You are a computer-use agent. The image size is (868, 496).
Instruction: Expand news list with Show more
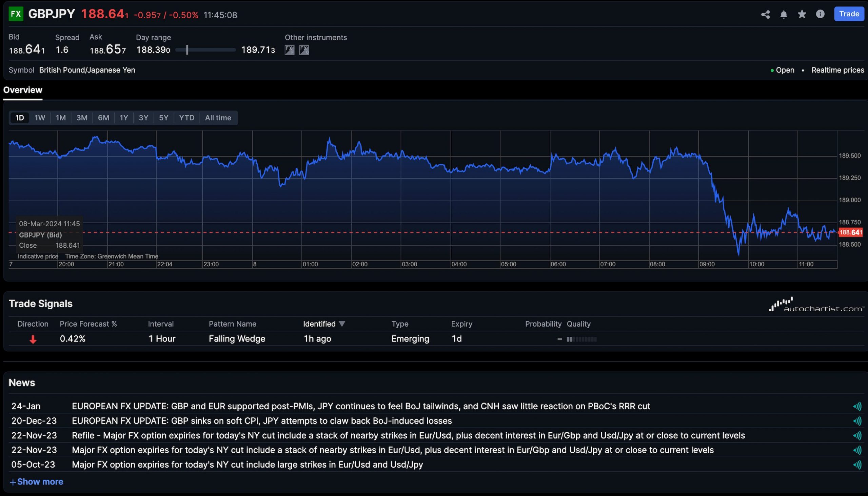pos(37,482)
